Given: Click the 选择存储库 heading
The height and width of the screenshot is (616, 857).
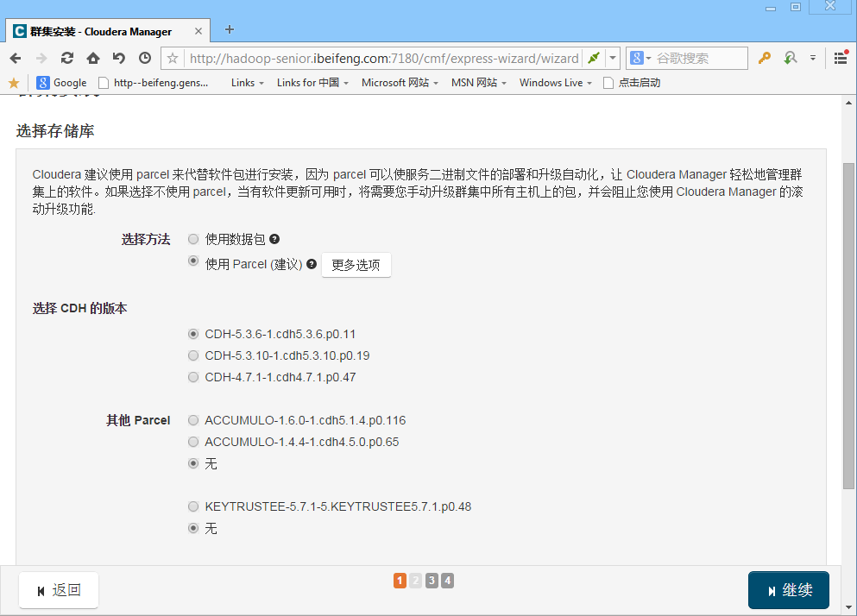Looking at the screenshot, I should click(55, 131).
